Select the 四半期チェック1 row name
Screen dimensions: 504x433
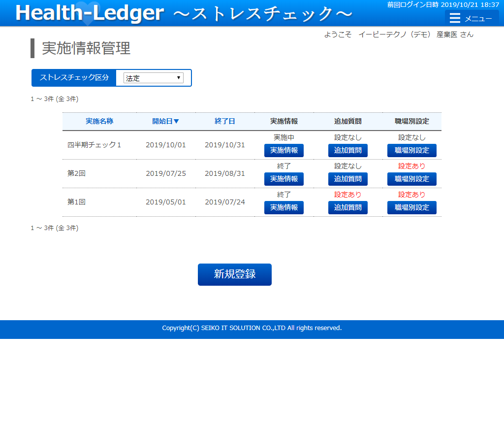pyautogui.click(x=94, y=145)
